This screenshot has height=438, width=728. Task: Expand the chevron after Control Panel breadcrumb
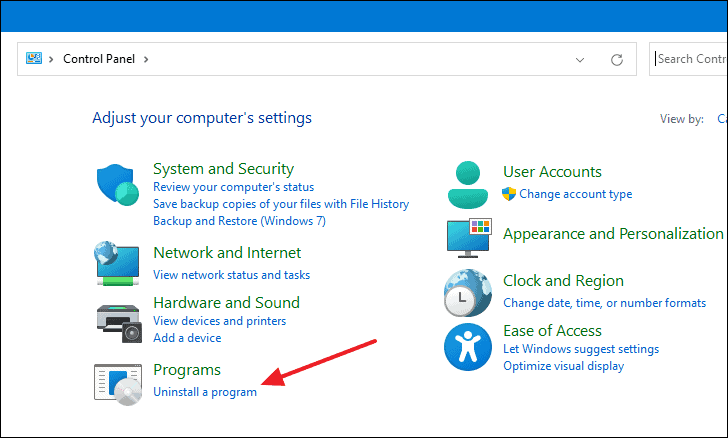(x=146, y=59)
